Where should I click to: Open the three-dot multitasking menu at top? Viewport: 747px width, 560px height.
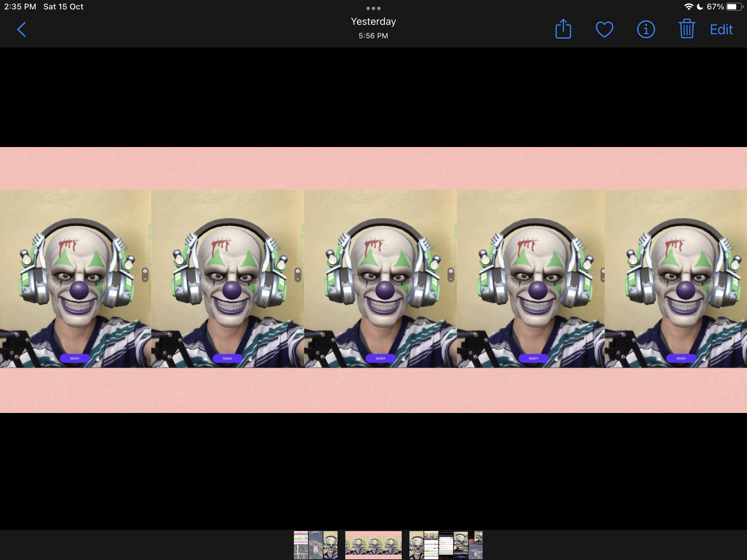(x=373, y=8)
